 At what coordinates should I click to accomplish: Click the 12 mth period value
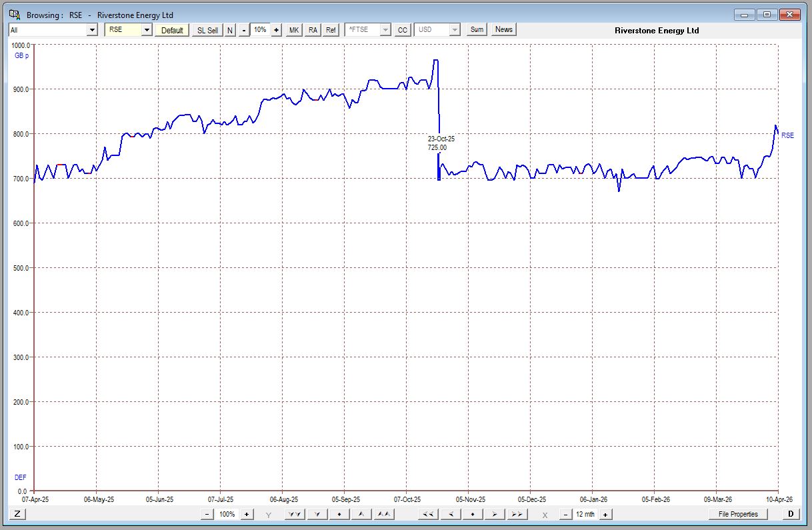[x=585, y=514]
